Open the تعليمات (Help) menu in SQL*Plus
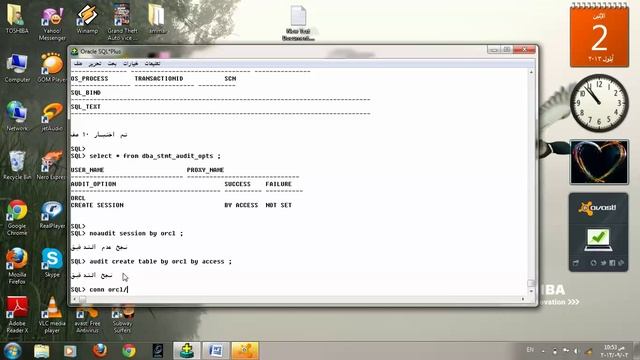This screenshot has width=640, height=360. tap(152, 64)
